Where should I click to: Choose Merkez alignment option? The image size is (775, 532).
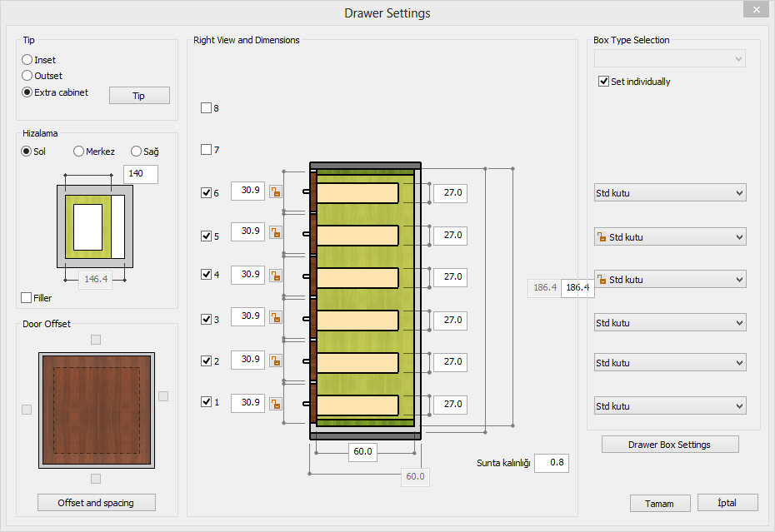[79, 152]
